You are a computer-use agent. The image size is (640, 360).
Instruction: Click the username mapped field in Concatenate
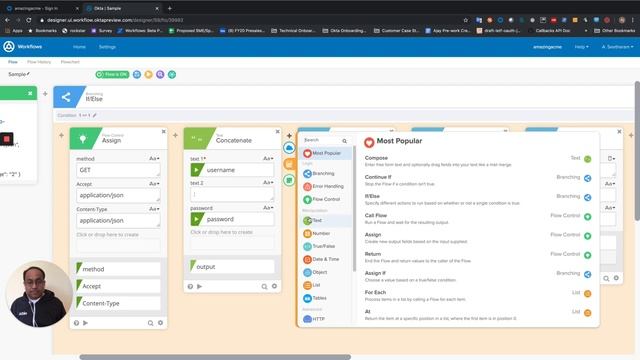[x=232, y=170]
